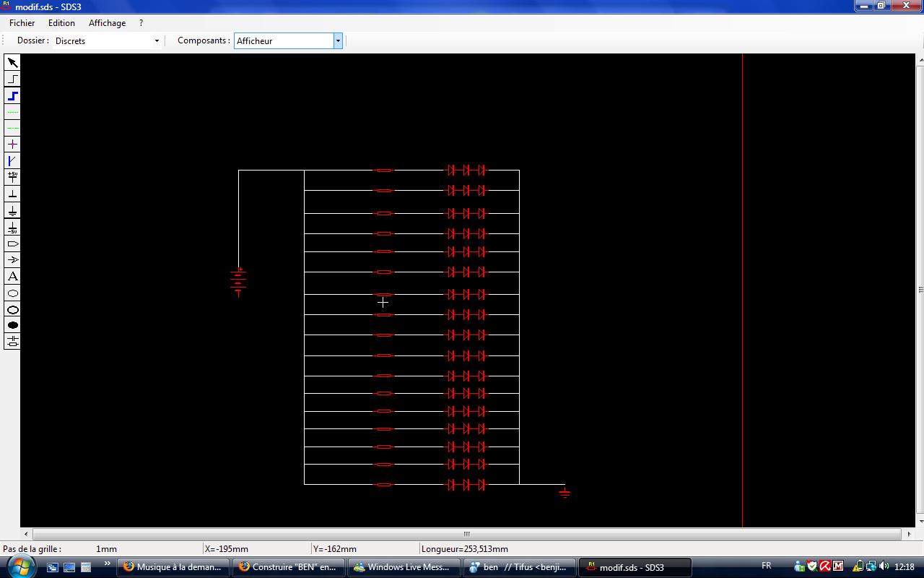This screenshot has width=924, height=578.
Task: Click the vertical scrollbar down arrow
Action: click(920, 522)
